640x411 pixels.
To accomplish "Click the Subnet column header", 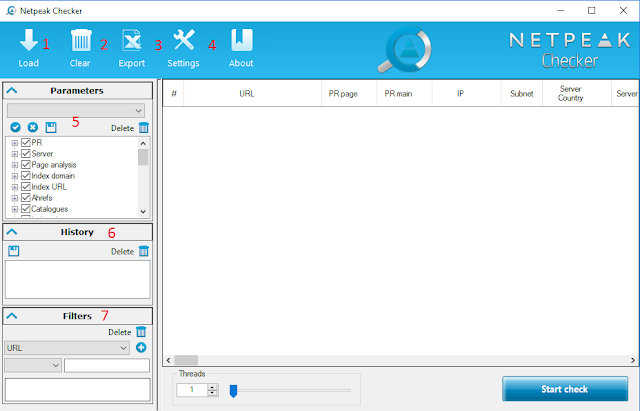I will point(522,93).
